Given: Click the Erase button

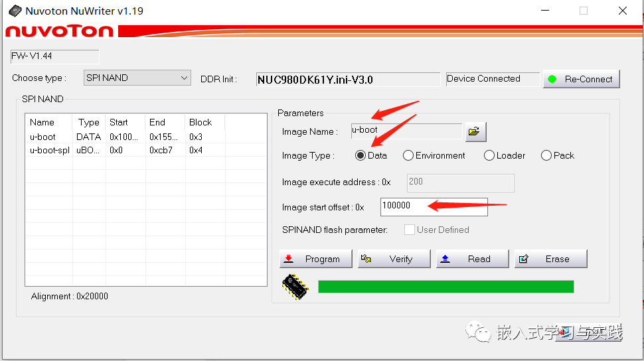Looking at the screenshot, I should point(551,259).
